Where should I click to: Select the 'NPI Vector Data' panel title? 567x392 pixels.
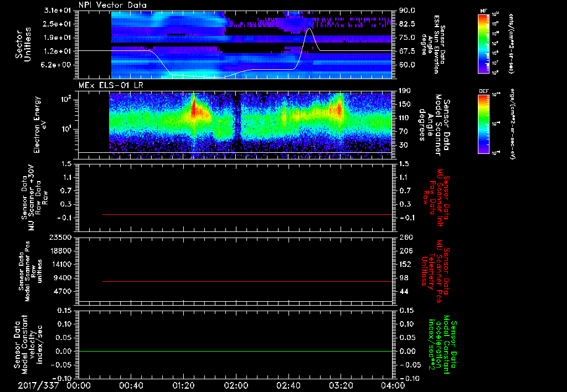pos(112,5)
